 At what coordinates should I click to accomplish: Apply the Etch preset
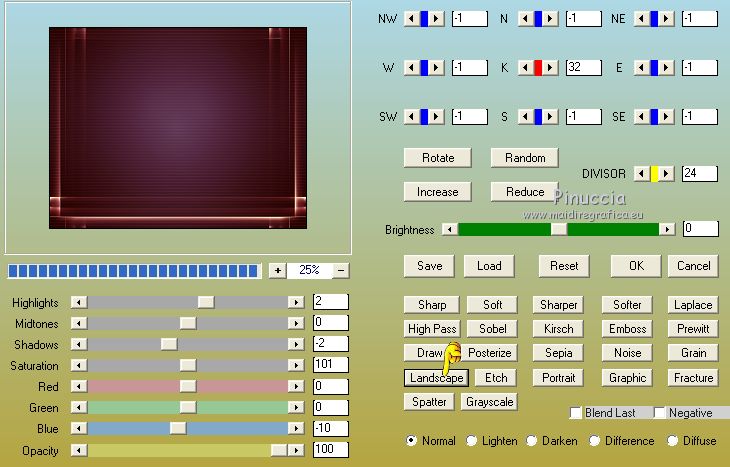point(496,378)
